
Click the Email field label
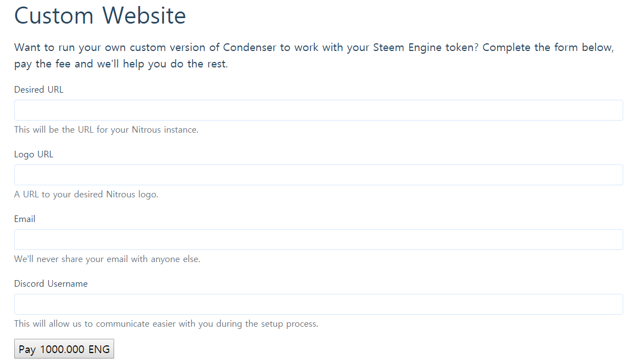point(25,219)
